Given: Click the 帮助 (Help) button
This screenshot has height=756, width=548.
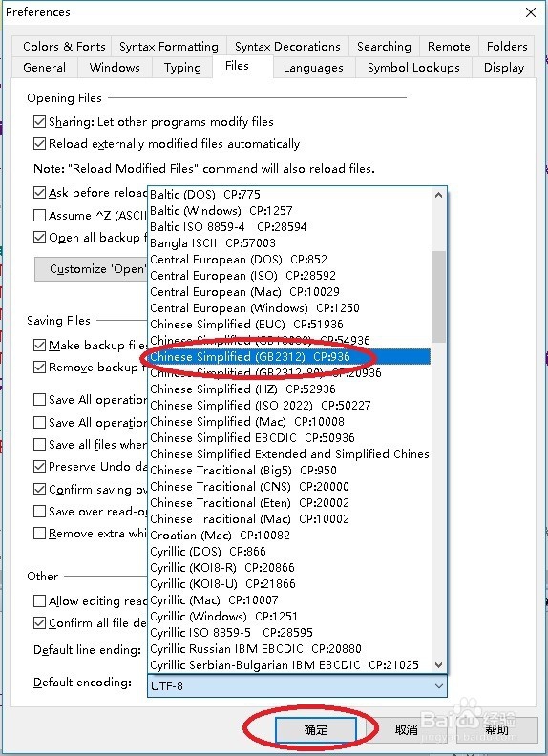Looking at the screenshot, I should 496,730.
